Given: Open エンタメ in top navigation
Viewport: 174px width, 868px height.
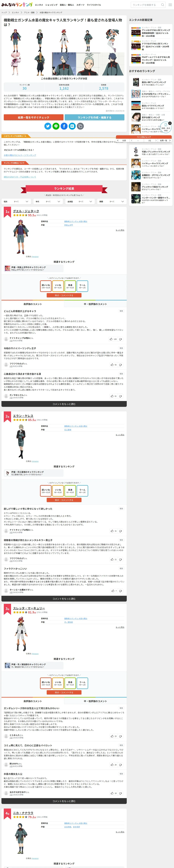Looking at the screenshot, I should 39,5.
